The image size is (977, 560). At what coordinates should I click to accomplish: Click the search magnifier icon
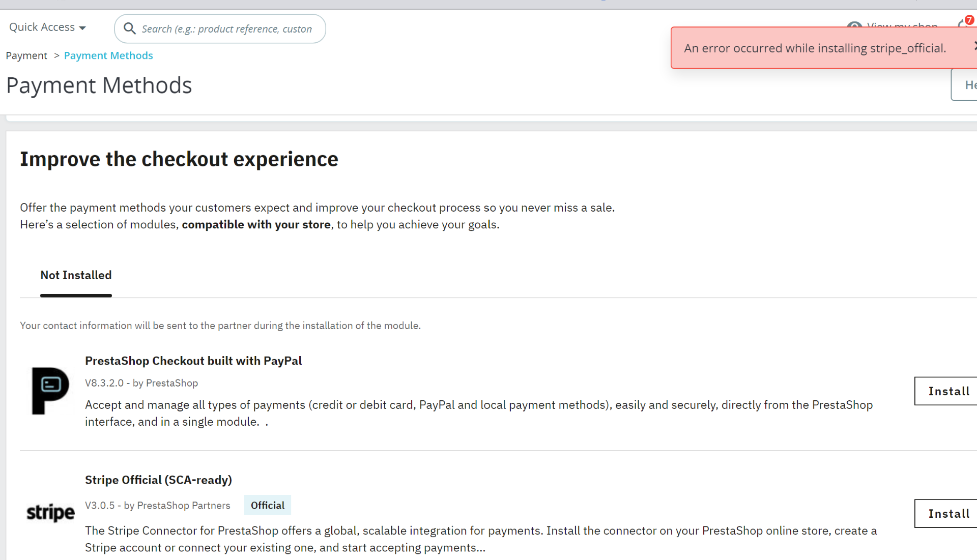click(x=130, y=29)
